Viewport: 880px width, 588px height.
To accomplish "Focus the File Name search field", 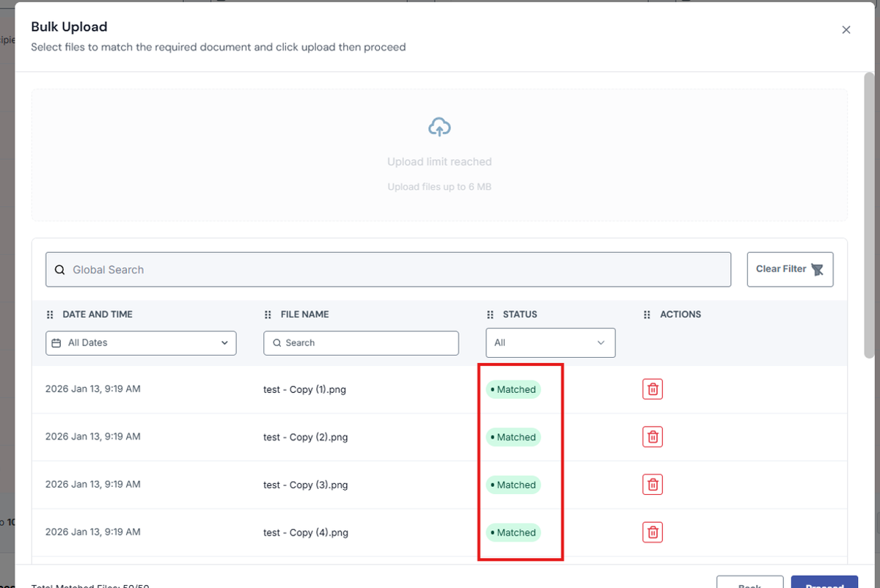I will (361, 343).
